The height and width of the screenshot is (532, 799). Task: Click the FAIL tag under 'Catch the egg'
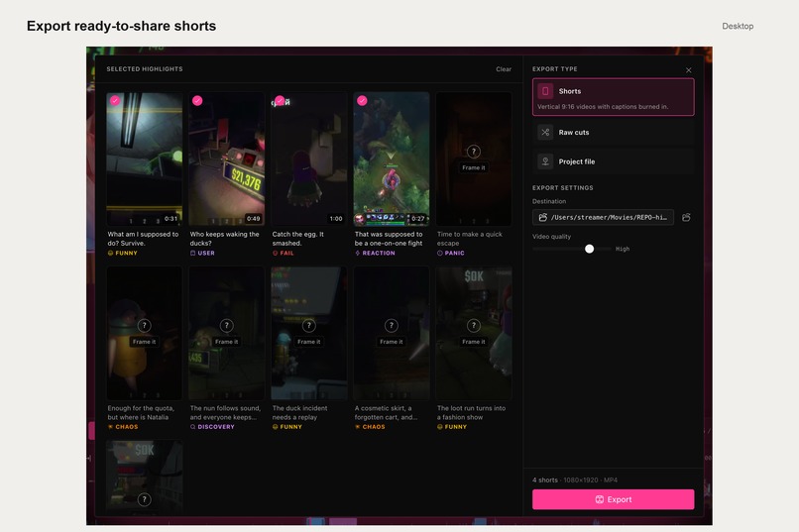coord(283,253)
